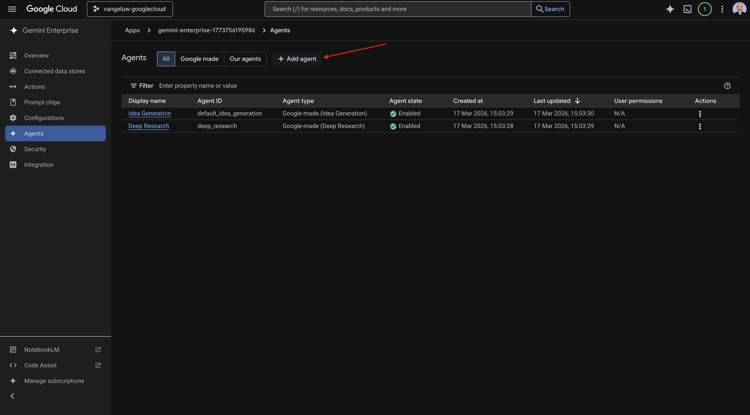Select the All agents filter tab
This screenshot has width=750, height=415.
click(166, 59)
